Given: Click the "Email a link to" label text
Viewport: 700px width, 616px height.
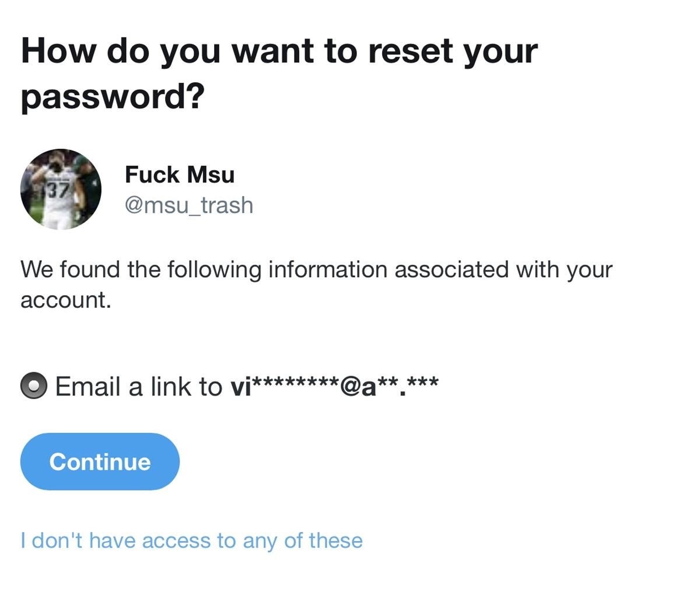Looking at the screenshot, I should point(139,387).
